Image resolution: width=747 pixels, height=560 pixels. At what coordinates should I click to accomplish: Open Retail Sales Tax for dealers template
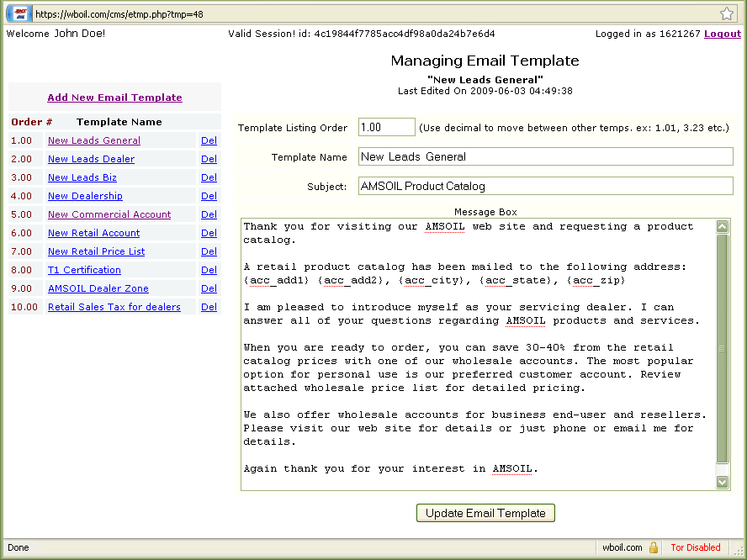(114, 308)
